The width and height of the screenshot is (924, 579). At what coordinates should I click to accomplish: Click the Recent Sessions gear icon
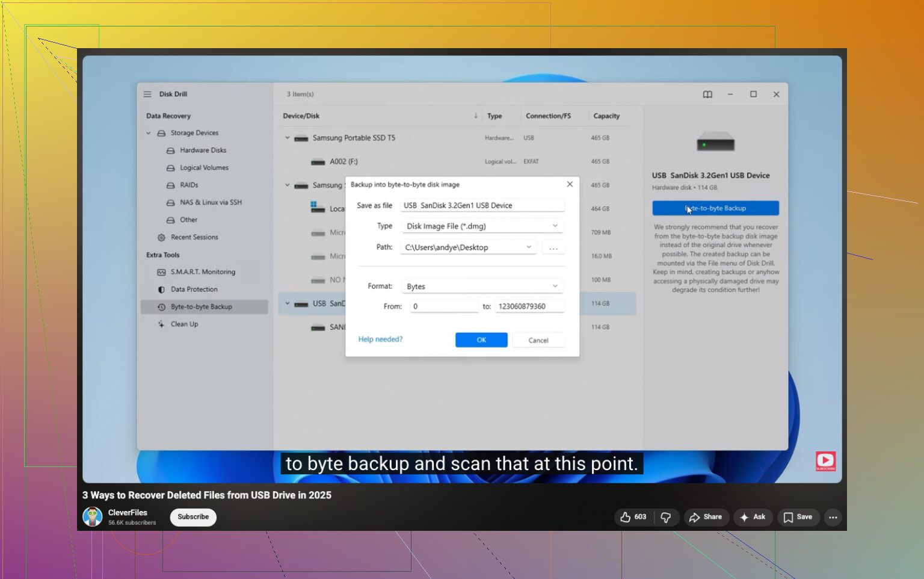(x=161, y=238)
